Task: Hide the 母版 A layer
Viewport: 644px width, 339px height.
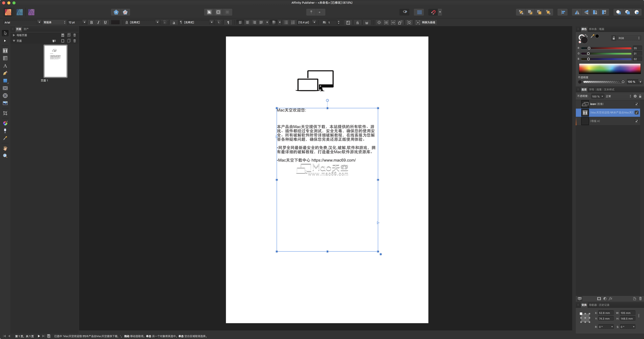Action: [x=637, y=121]
